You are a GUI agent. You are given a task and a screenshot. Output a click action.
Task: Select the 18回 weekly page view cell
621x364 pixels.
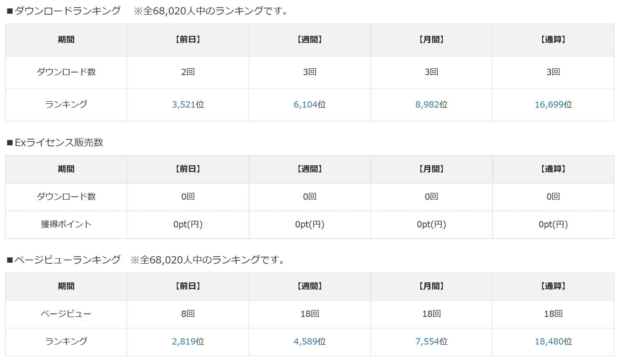[310, 314]
